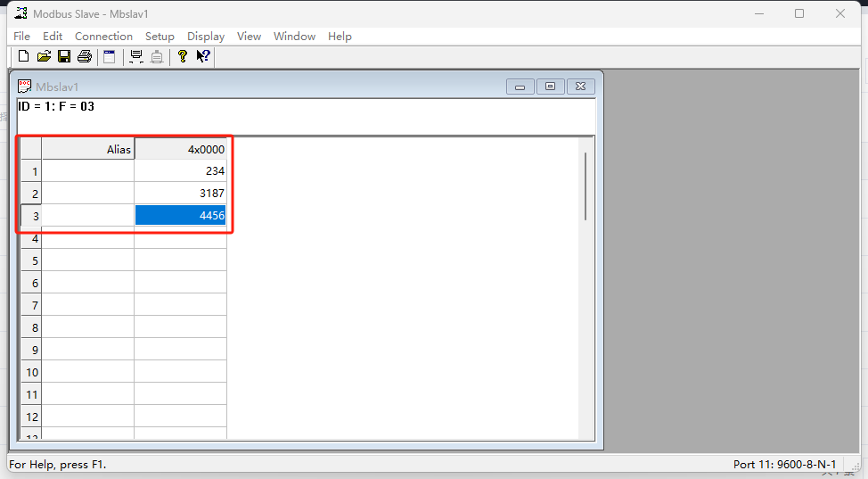Click the Mbslav1 document icon in title bar
This screenshot has width=868, height=479.
pyautogui.click(x=25, y=87)
